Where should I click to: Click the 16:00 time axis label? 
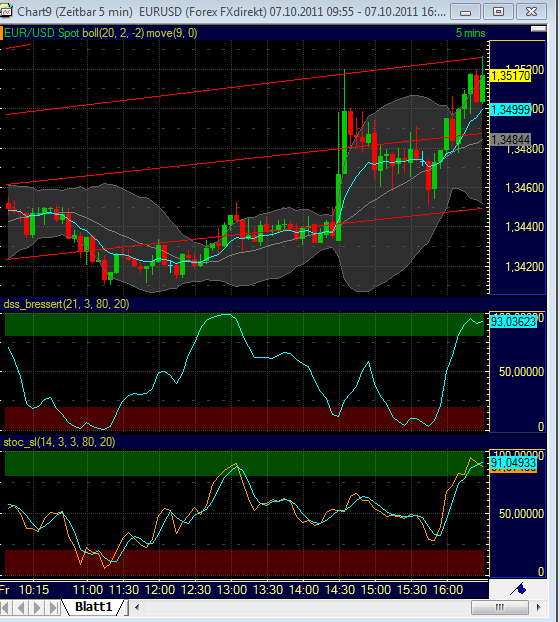(448, 590)
